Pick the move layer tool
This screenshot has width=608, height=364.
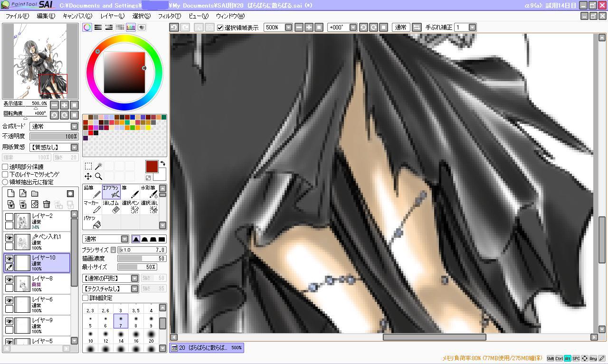click(x=88, y=176)
